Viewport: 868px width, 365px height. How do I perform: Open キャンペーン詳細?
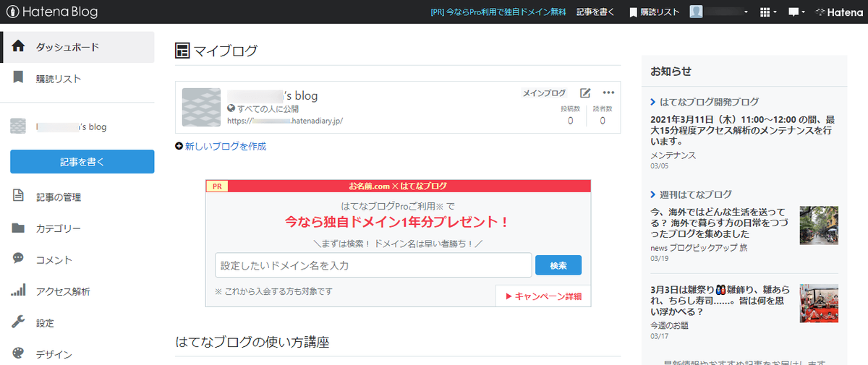(543, 296)
